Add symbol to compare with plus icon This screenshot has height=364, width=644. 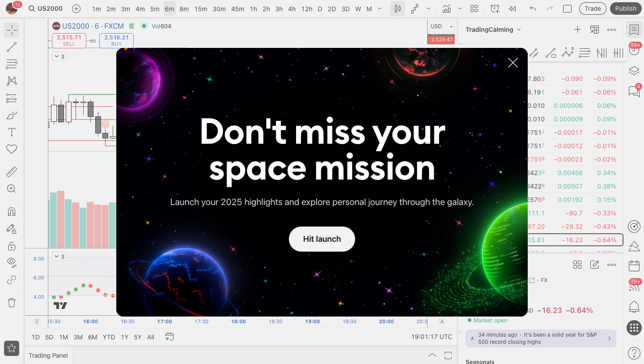76,9
